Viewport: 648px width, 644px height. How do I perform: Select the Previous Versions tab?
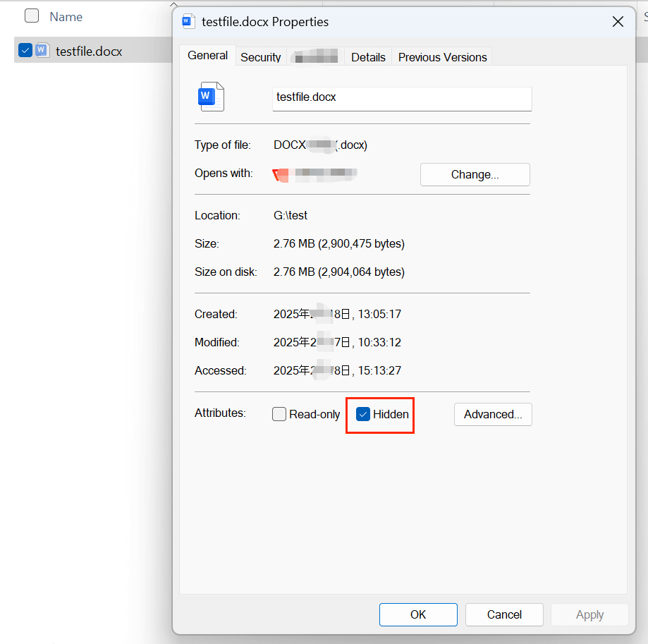(441, 56)
